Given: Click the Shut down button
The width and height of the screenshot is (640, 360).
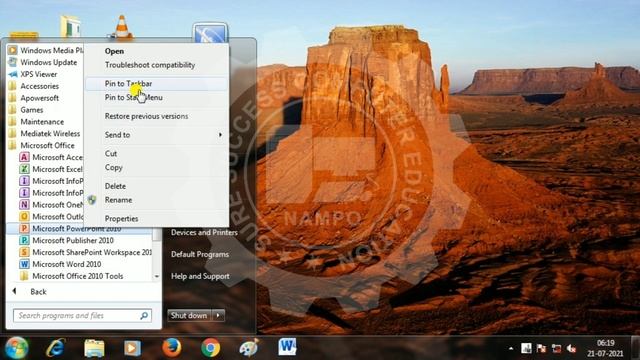Looking at the screenshot, I should pyautogui.click(x=189, y=316).
